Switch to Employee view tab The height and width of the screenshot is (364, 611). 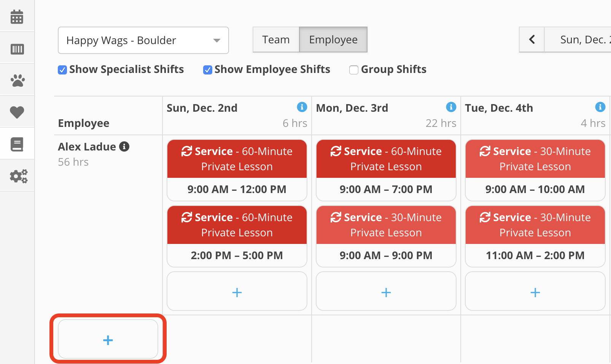[x=333, y=40]
